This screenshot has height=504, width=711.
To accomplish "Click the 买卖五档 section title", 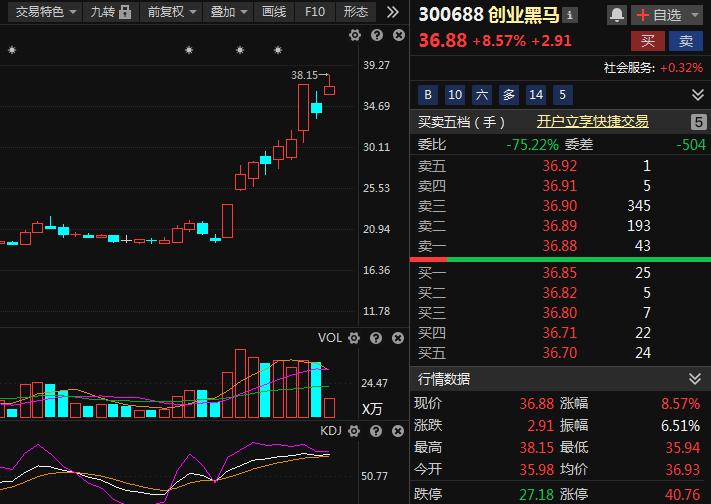I will pos(461,122).
